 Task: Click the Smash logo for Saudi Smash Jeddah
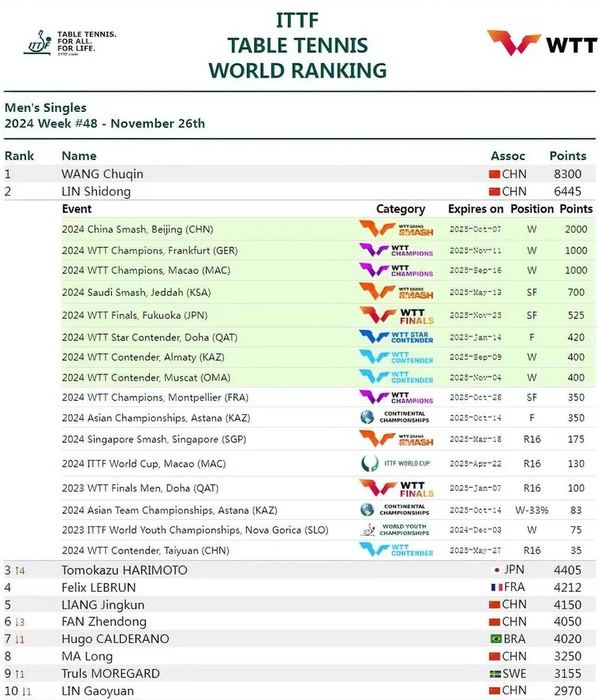tap(396, 292)
